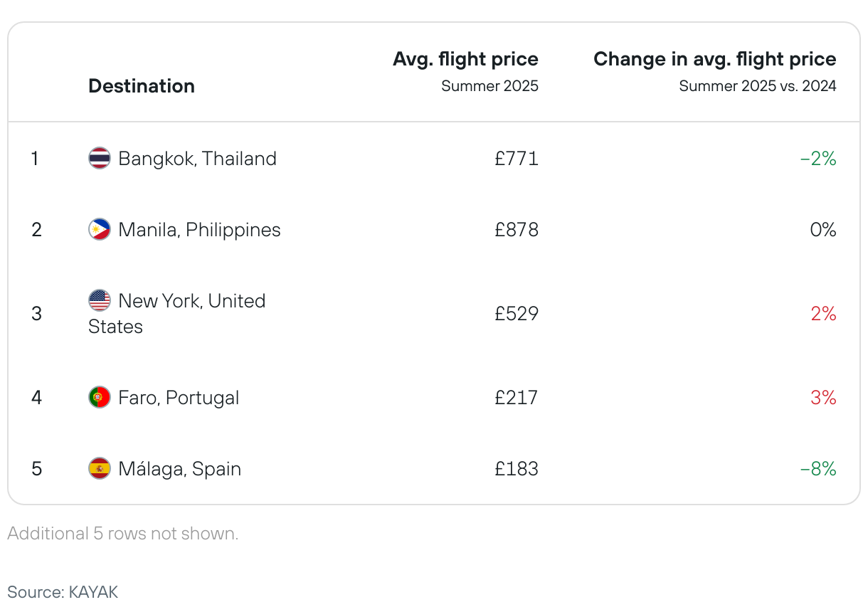Expand the additional 5 rows notice
This screenshot has width=868, height=612.
tap(123, 534)
